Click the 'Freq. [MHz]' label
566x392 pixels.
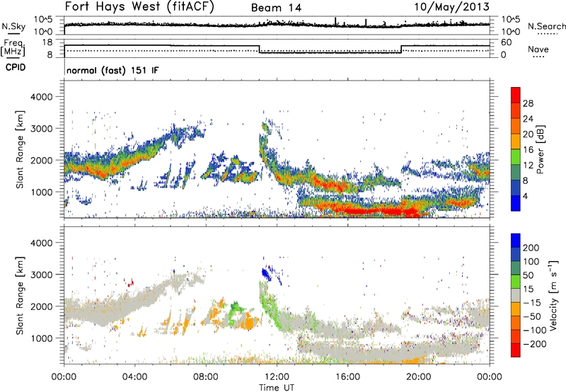click(x=13, y=47)
